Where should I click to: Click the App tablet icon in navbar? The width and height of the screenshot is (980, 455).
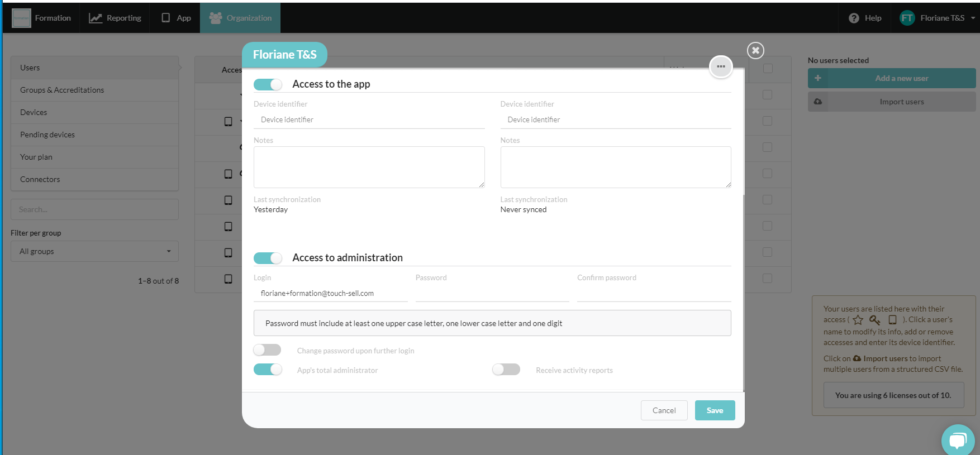[165, 18]
